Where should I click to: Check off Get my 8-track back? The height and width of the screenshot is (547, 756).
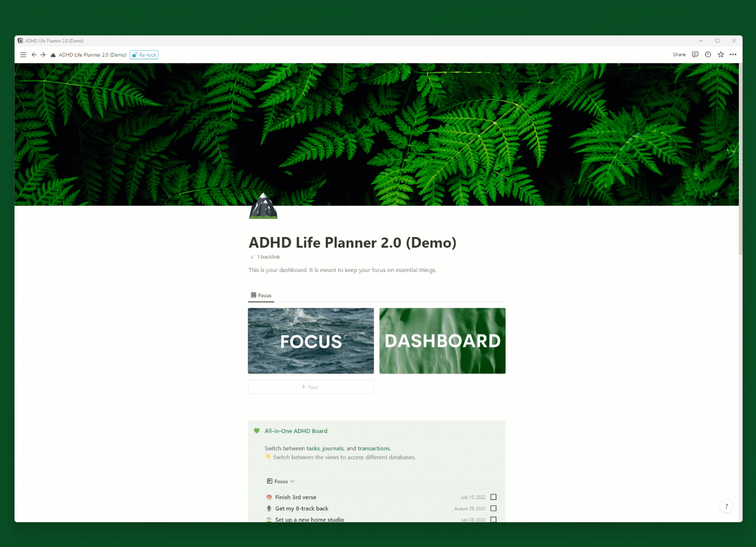(493, 509)
